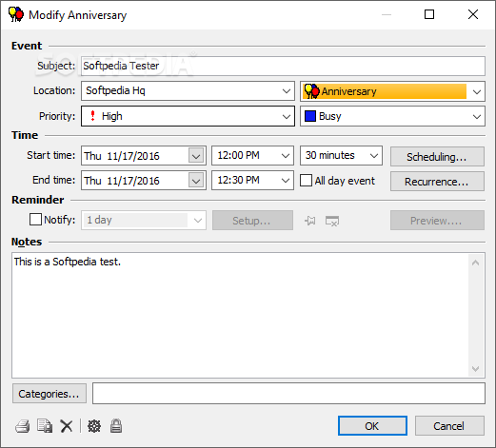Click the Preview.... button
496x448 pixels.
[x=437, y=221]
